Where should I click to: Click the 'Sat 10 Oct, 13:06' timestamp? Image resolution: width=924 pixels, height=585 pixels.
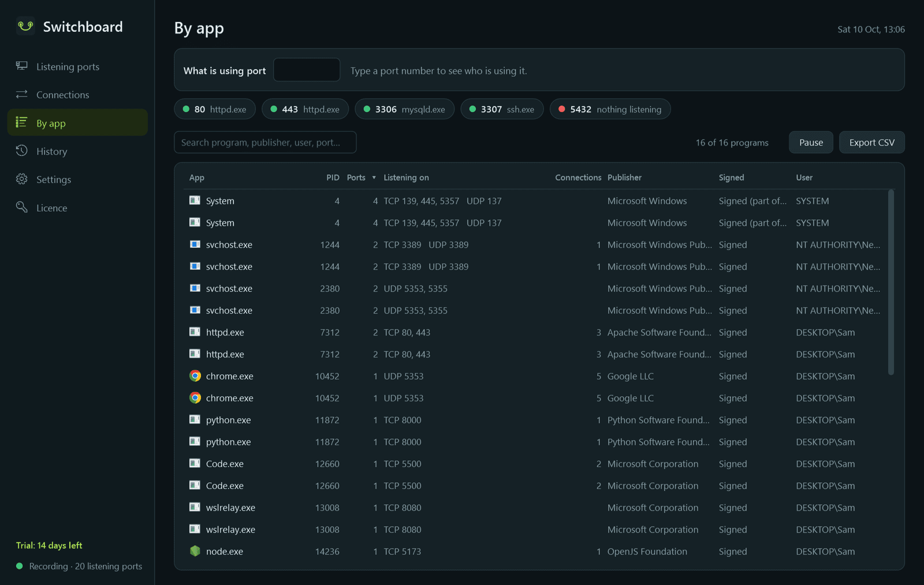871,29
